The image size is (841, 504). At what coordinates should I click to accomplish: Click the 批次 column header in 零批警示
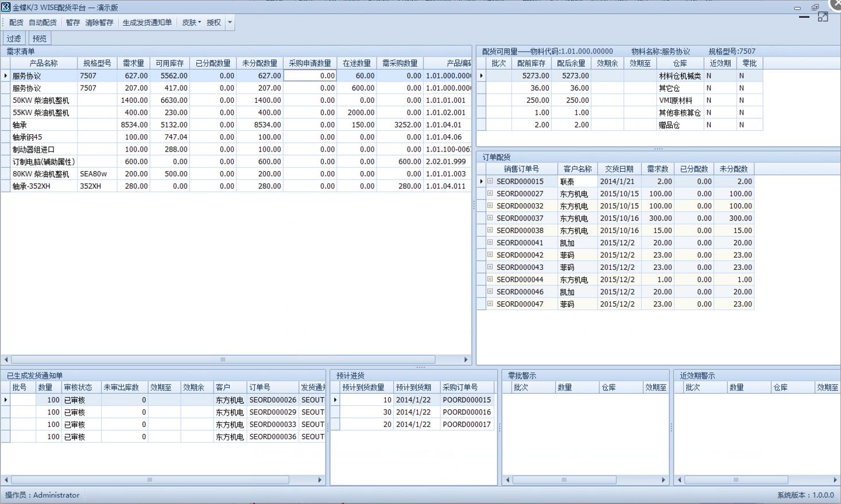coord(533,387)
